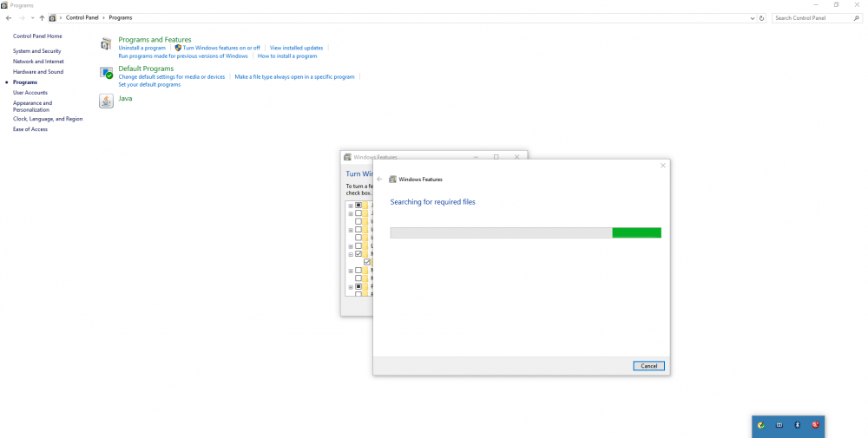Click the Searching for required files heading
Viewport: 868px width, 438px height.
point(432,202)
